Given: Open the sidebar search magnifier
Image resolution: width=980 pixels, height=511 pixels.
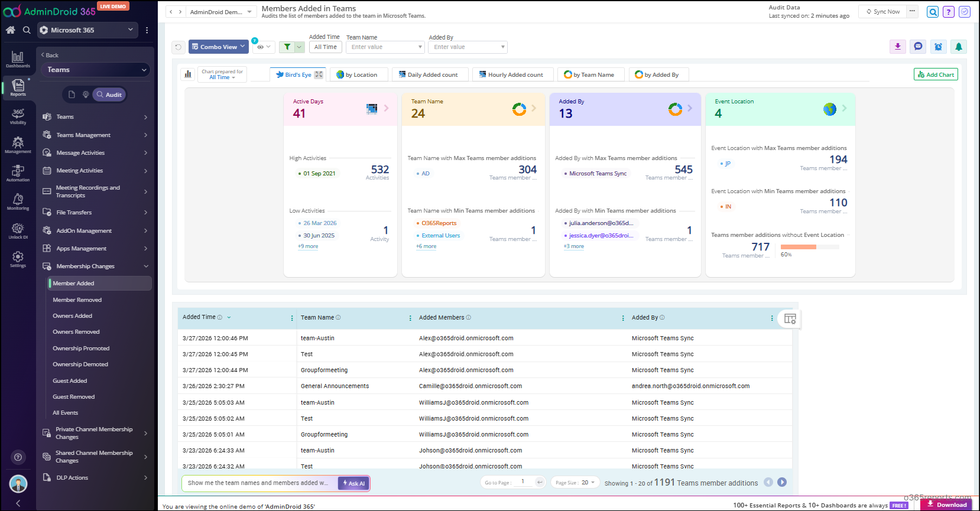Looking at the screenshot, I should pos(27,30).
